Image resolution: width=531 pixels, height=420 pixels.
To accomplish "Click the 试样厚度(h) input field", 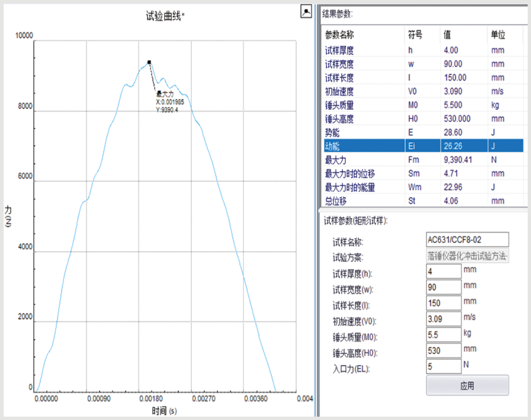I will click(x=444, y=271).
